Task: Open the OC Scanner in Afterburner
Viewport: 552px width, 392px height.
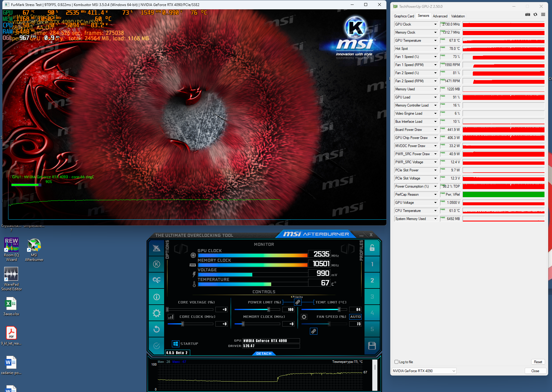Action: 157,280
